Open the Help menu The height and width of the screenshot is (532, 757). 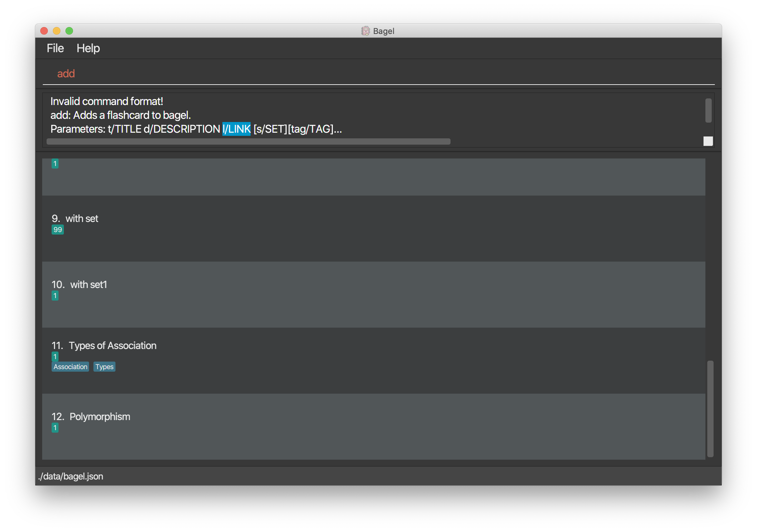point(88,48)
